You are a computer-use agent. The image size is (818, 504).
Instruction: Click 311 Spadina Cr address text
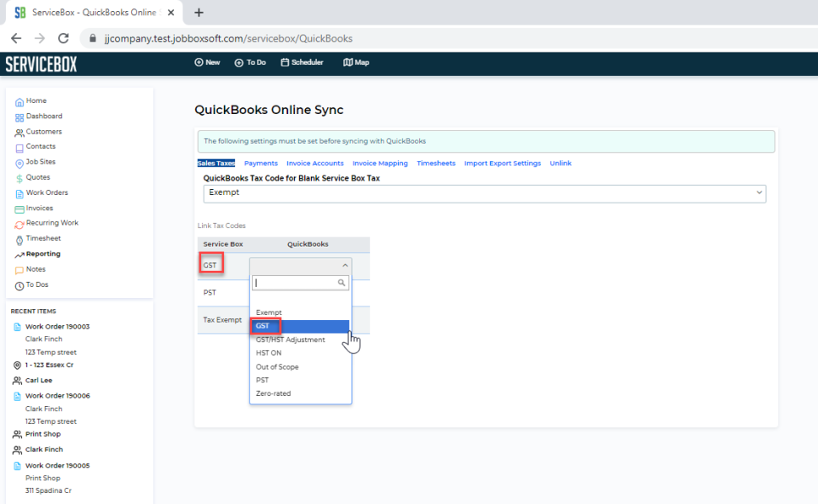48,490
